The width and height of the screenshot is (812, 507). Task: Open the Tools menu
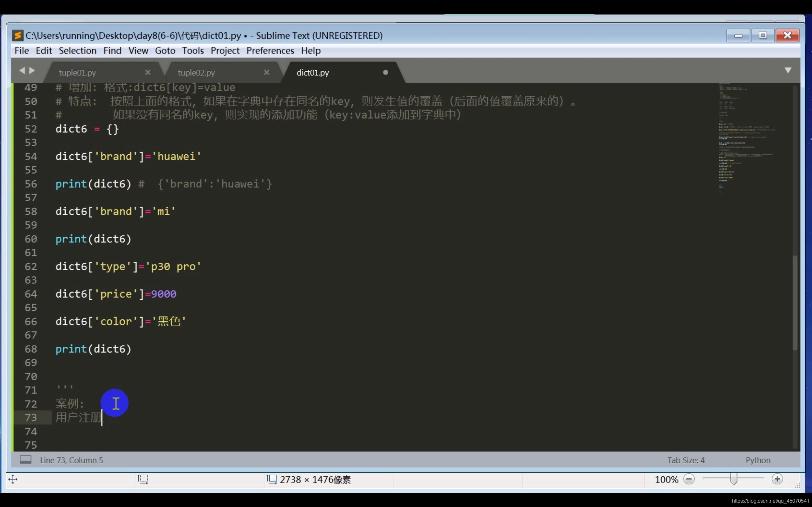click(x=193, y=51)
